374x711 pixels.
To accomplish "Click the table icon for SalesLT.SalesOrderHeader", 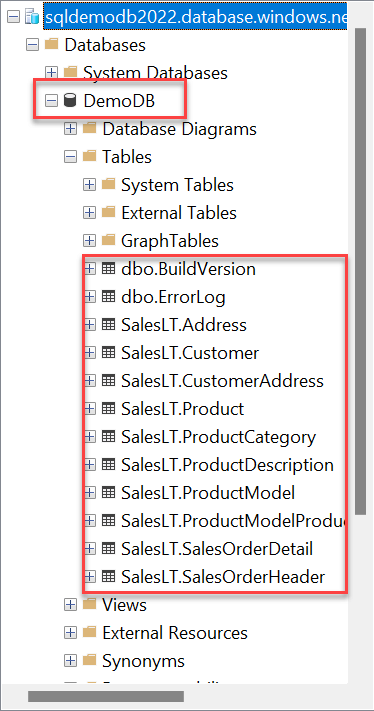I will click(x=108, y=577).
